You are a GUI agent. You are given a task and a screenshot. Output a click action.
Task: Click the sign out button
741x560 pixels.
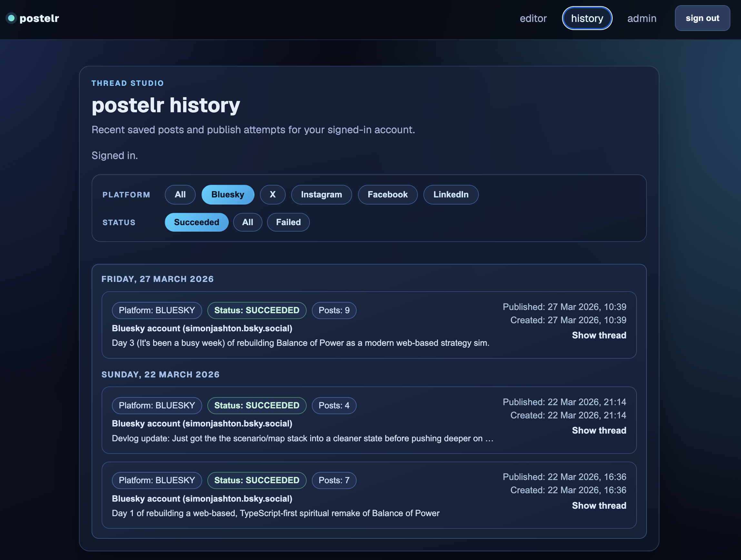point(702,18)
